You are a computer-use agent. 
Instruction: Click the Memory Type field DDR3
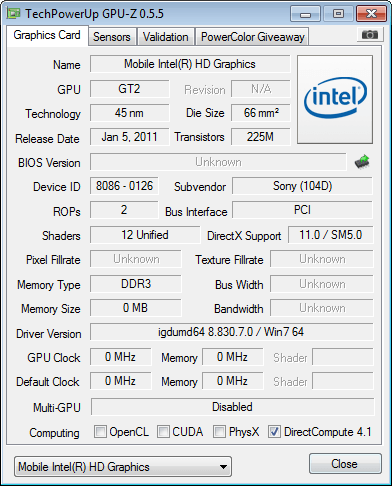[x=136, y=284]
